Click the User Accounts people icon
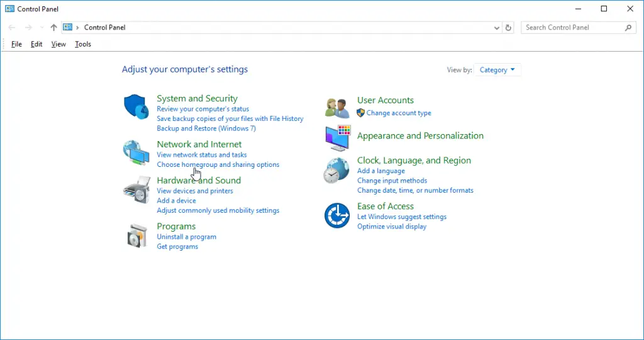 click(337, 108)
